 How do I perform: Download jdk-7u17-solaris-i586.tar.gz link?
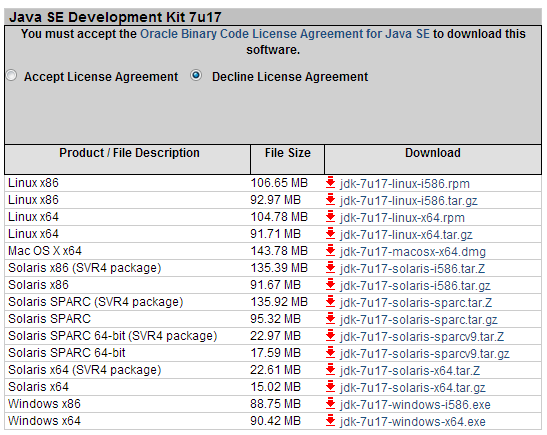tap(415, 286)
